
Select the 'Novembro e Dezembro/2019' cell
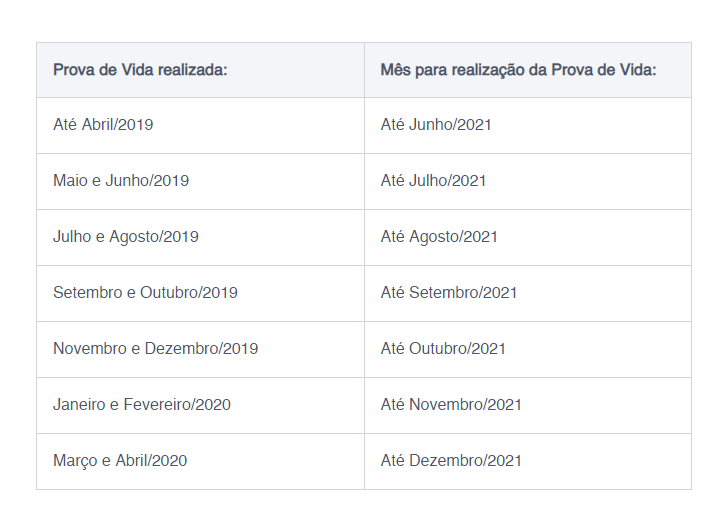click(155, 349)
